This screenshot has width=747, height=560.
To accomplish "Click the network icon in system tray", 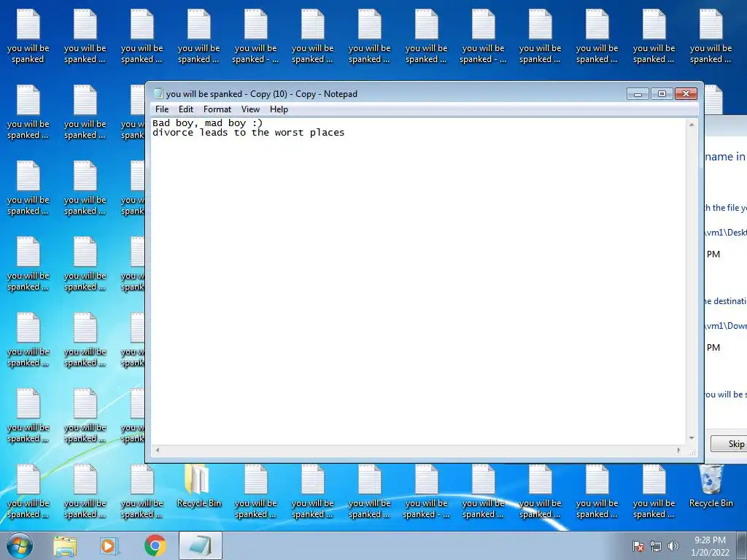I will point(656,547).
